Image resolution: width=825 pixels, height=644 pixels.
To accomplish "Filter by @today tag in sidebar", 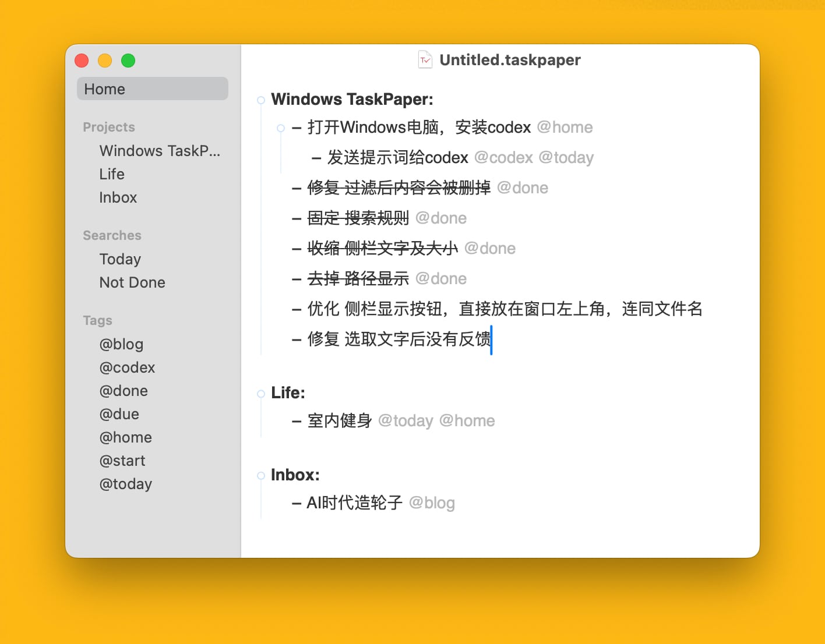I will pyautogui.click(x=126, y=484).
